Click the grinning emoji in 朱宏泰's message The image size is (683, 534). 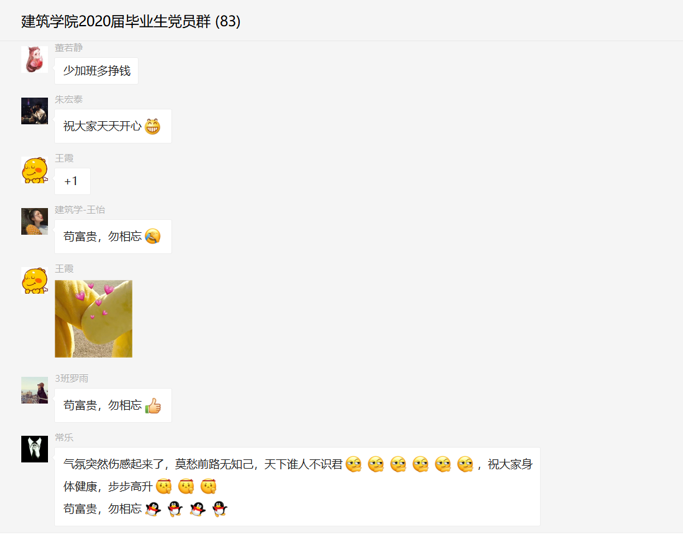(x=152, y=126)
